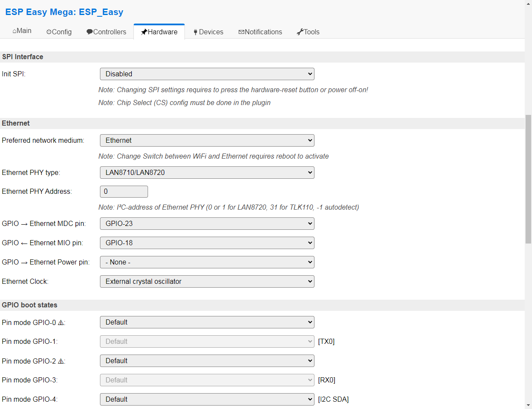Open Pin mode GPIO-2 dropdown
The width and height of the screenshot is (532, 409).
click(207, 361)
